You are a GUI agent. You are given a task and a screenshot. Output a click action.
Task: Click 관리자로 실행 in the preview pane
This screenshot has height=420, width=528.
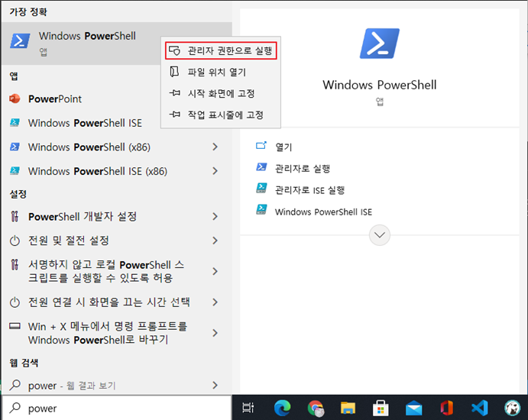point(303,168)
